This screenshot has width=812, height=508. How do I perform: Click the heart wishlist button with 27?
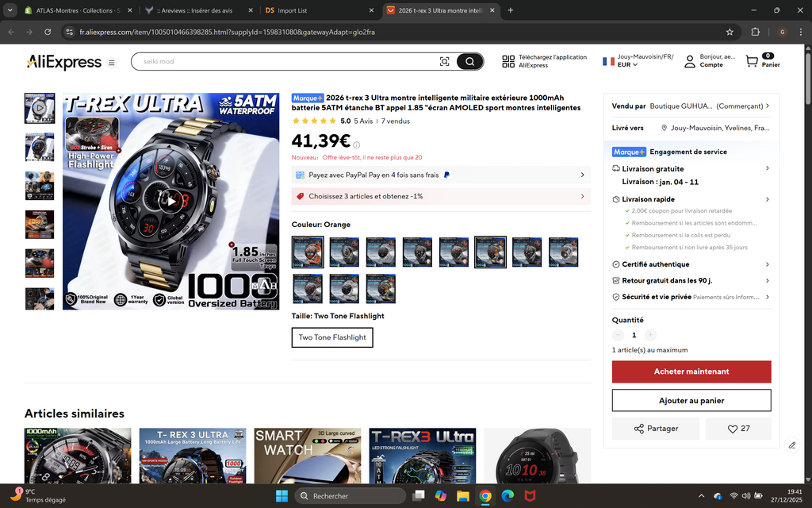(738, 429)
